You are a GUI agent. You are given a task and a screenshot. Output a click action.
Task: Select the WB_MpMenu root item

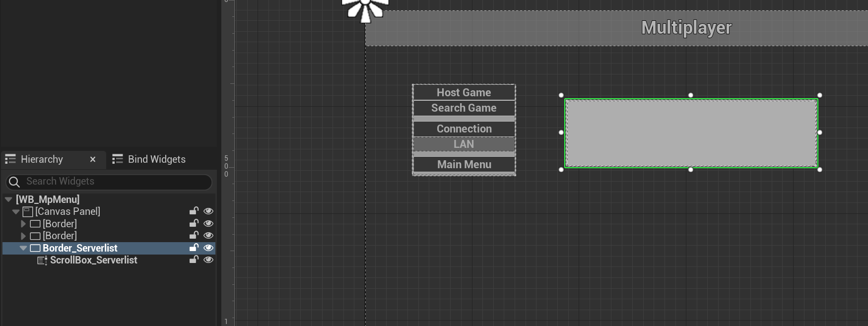click(48, 199)
